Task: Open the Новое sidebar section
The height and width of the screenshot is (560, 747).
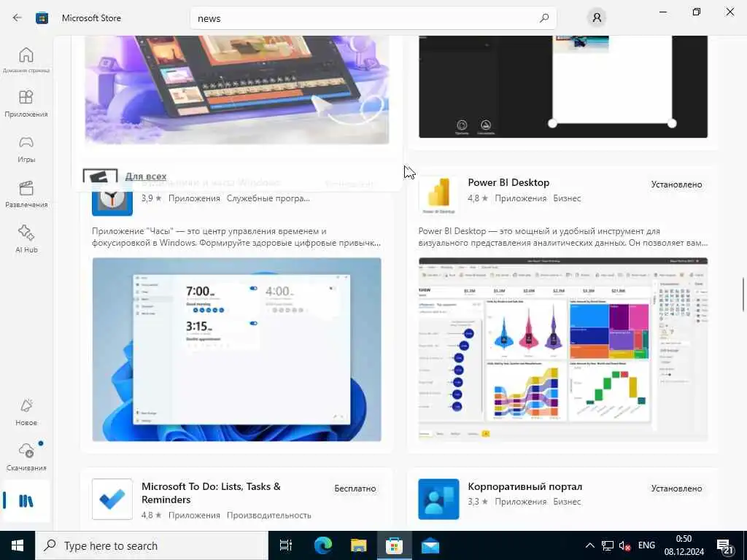Action: pos(26,413)
